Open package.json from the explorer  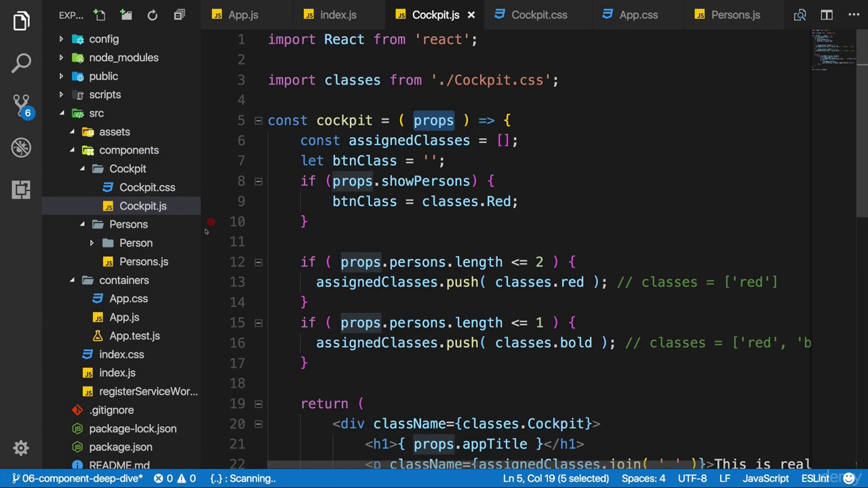[121, 447]
